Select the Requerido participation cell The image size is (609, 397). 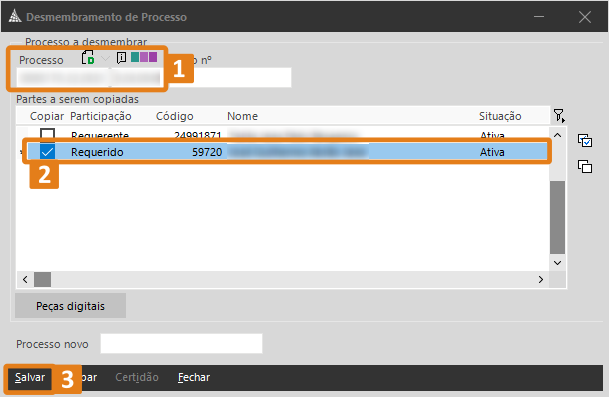point(97,152)
